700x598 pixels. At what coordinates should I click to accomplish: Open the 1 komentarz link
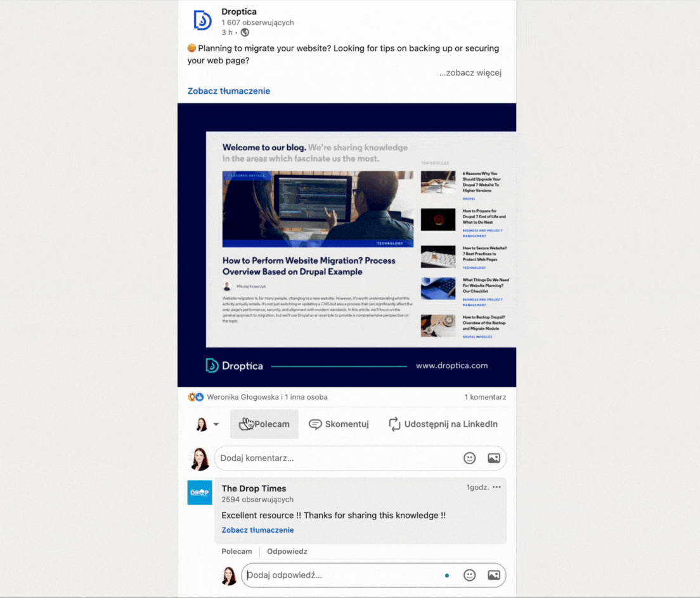tap(485, 397)
